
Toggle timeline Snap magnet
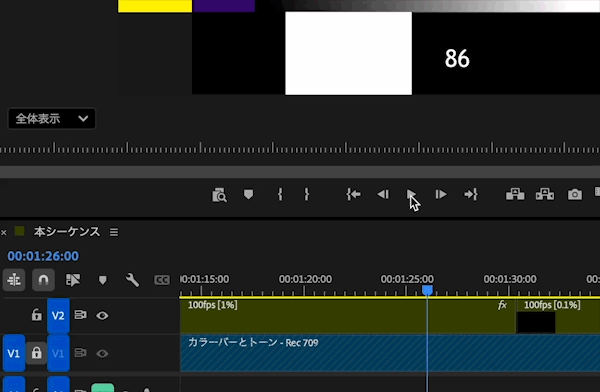point(43,280)
